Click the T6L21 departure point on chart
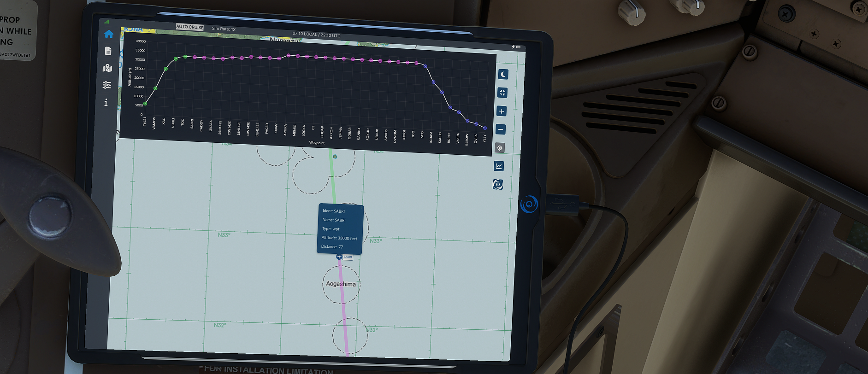The image size is (868, 374). [x=145, y=104]
